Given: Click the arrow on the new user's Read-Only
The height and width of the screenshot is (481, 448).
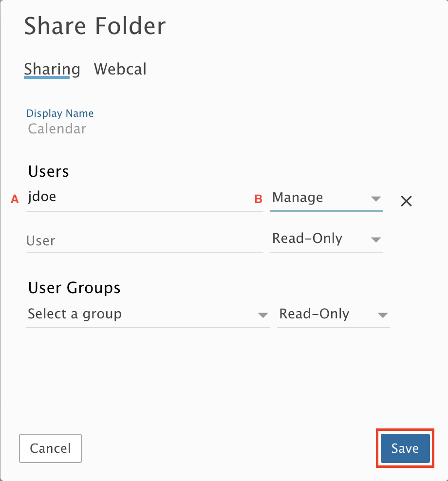Looking at the screenshot, I should point(375,240).
